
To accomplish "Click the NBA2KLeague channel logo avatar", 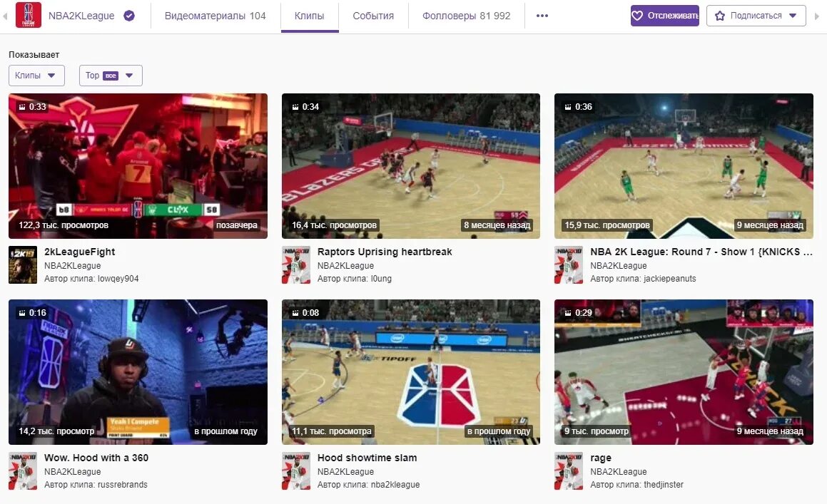I will [x=29, y=15].
